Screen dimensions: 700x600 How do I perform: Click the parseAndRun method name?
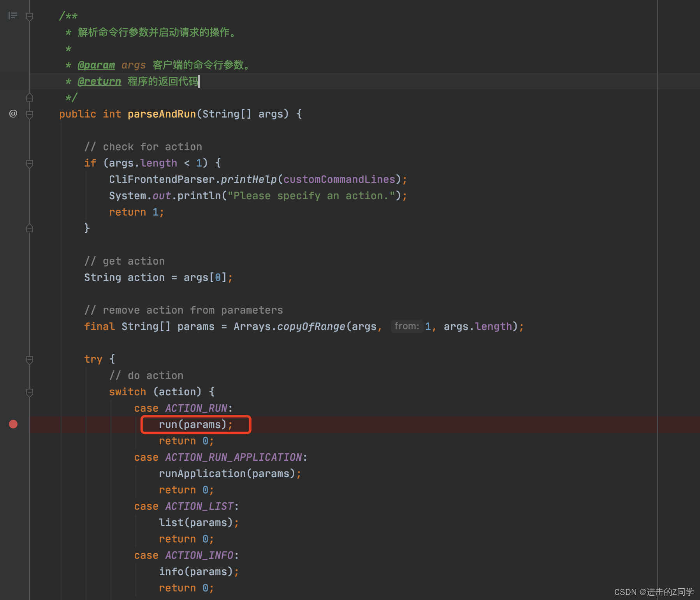click(162, 114)
